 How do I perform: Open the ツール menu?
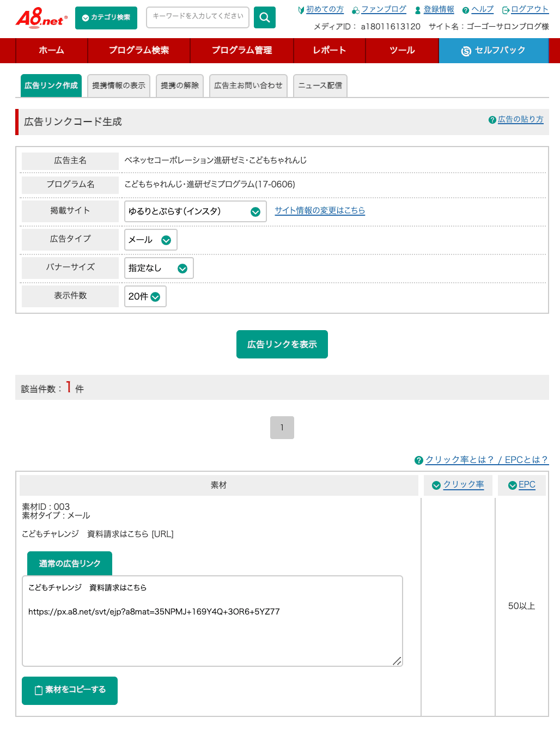tap(402, 51)
